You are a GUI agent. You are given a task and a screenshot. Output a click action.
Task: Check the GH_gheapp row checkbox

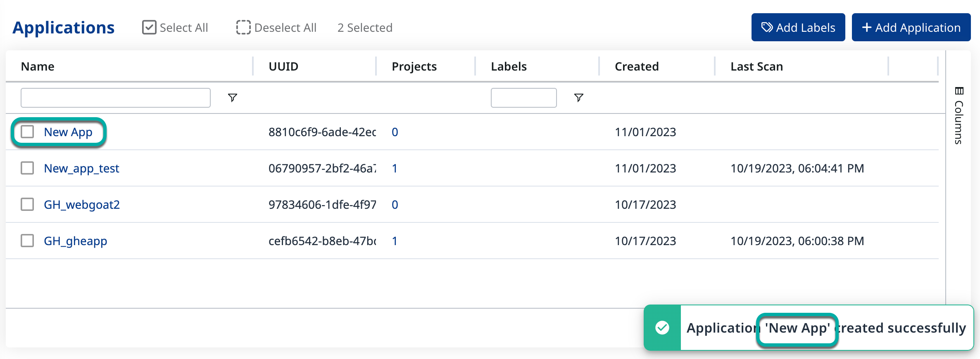28,241
